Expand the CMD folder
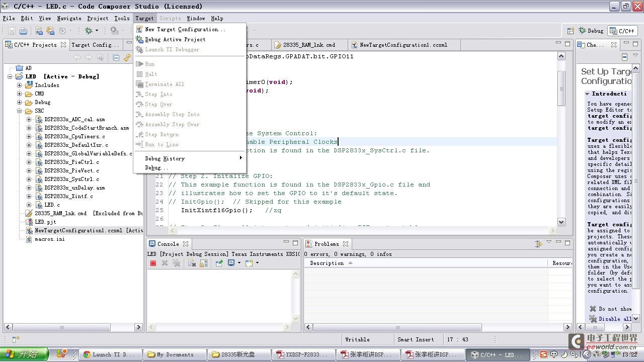 pyautogui.click(x=20, y=94)
